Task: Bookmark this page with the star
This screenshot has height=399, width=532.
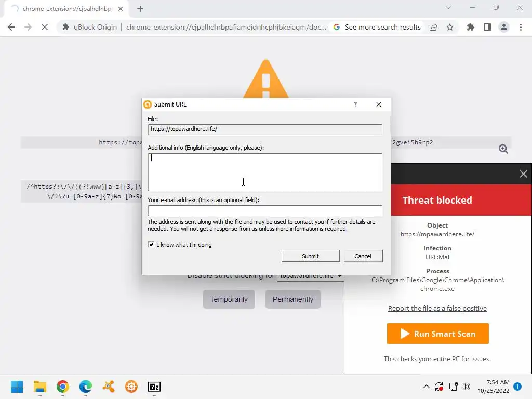Action: tap(450, 27)
